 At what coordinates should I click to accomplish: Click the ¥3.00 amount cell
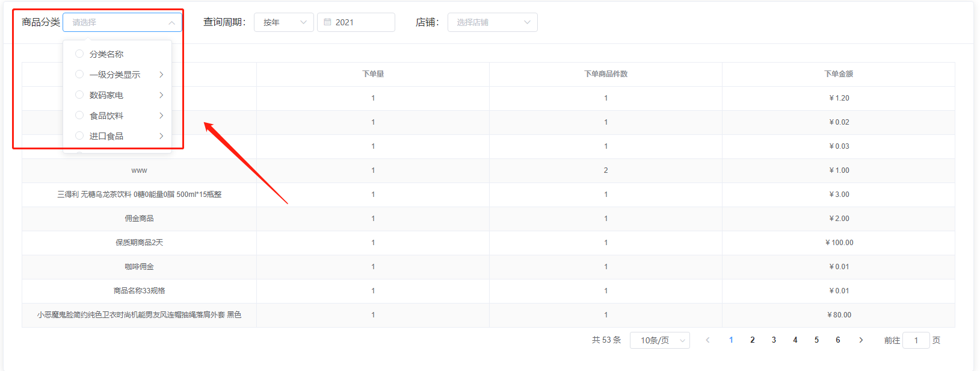pos(839,195)
